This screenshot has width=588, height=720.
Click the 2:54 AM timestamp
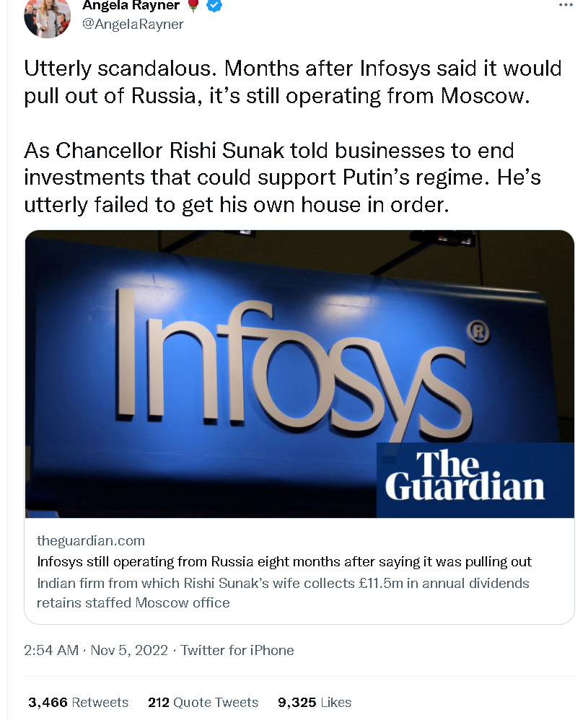[51, 650]
